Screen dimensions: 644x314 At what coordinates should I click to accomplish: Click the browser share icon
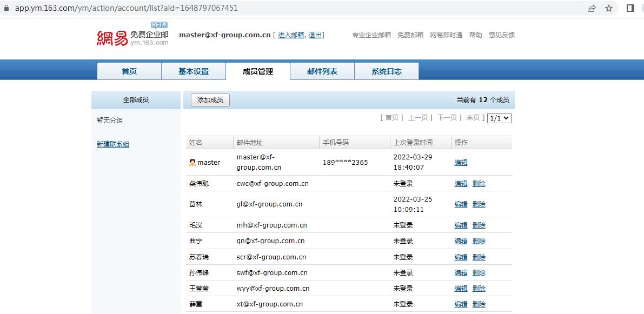(x=592, y=9)
